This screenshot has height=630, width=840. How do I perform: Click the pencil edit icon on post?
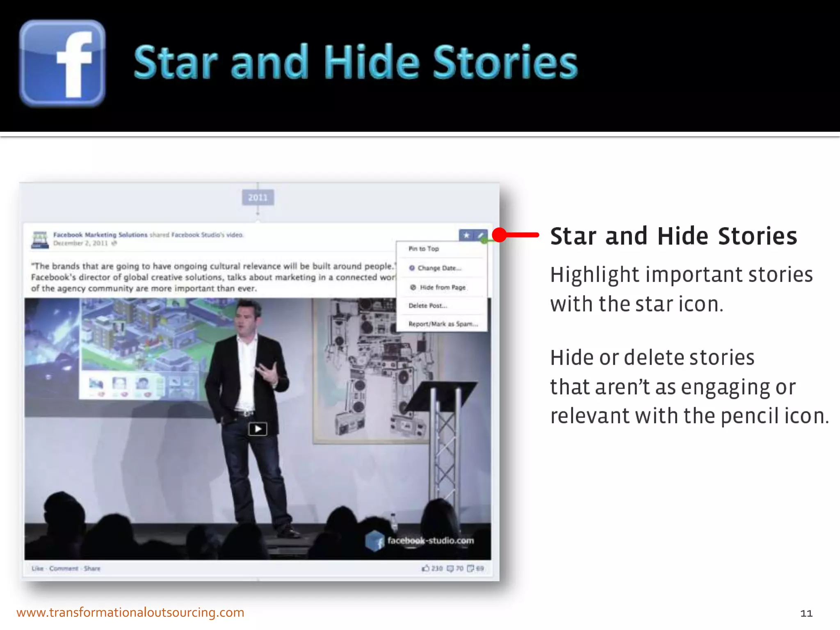[x=481, y=235]
